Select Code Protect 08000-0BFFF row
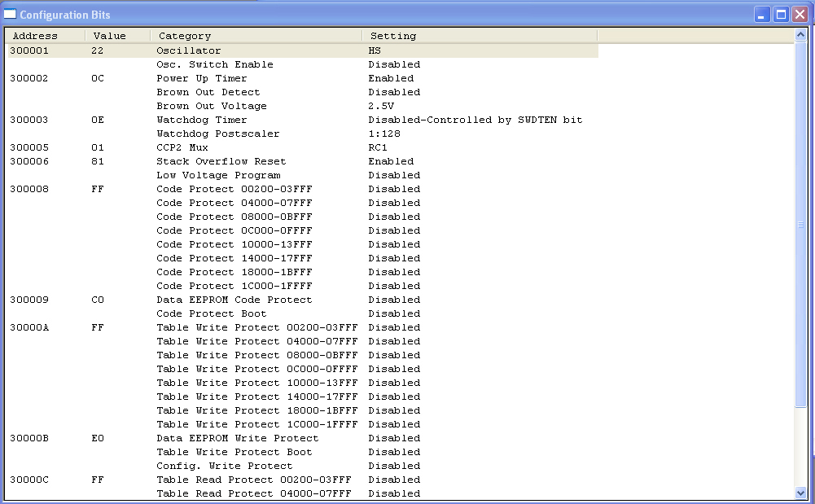The height and width of the screenshot is (504, 815). pyautogui.click(x=303, y=217)
